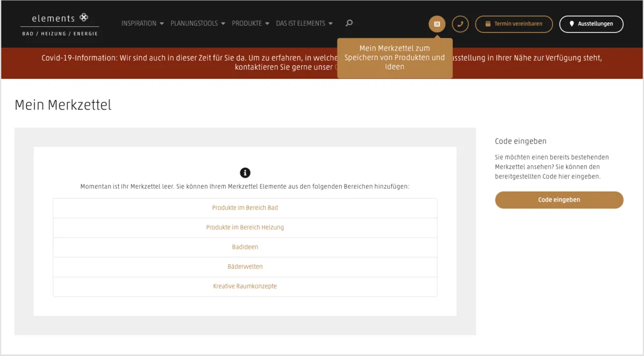Image resolution: width=644 pixels, height=356 pixels.
Task: Open Produkte im Bereich Bad link
Action: tap(245, 207)
